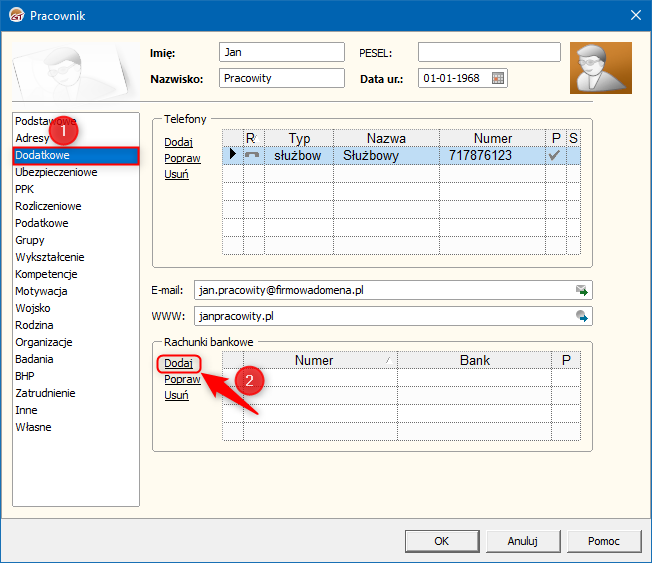This screenshot has height=563, width=652.
Task: Switch to the Rozliczeniowe section
Action: click(x=48, y=206)
